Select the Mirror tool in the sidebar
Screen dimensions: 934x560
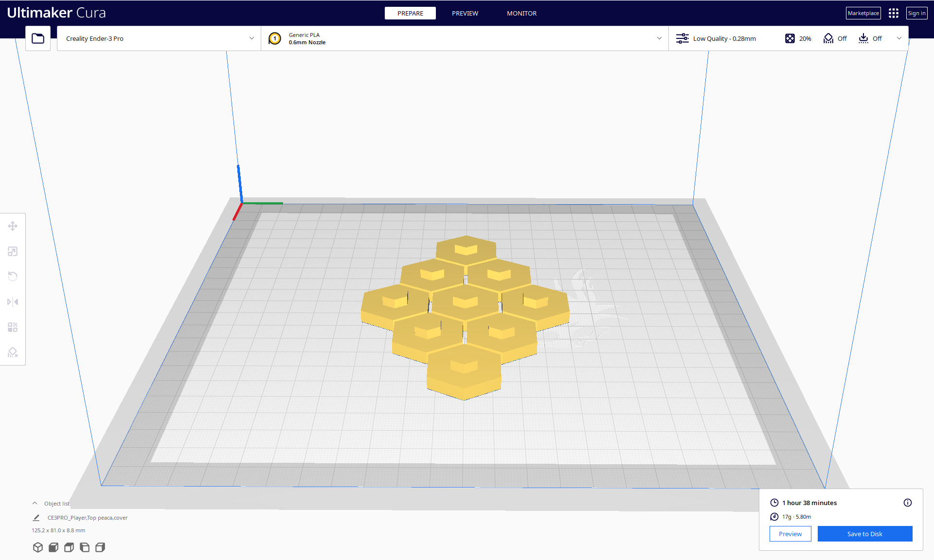(x=13, y=302)
